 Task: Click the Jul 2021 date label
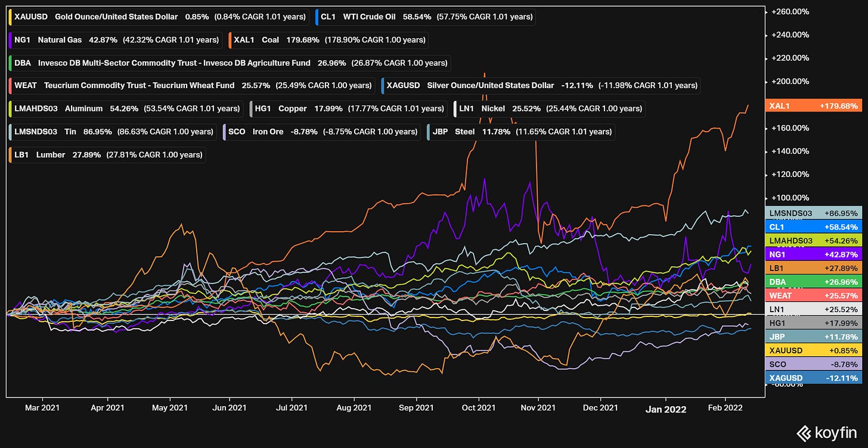pos(292,408)
